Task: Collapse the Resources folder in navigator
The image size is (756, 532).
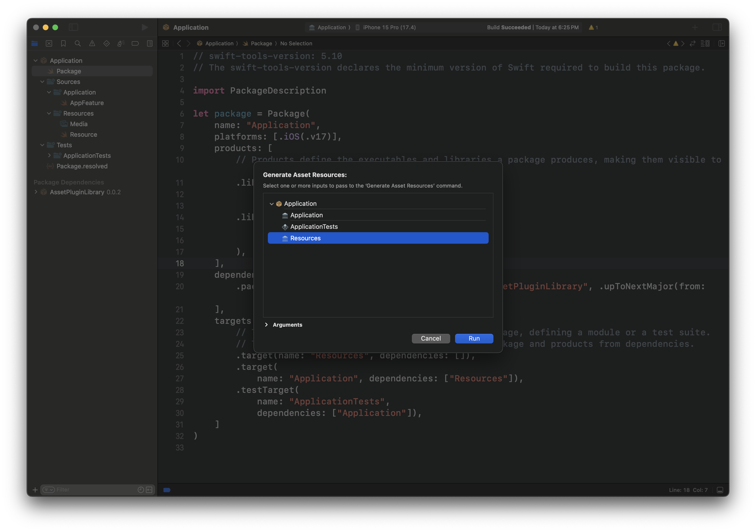Action: tap(49, 113)
